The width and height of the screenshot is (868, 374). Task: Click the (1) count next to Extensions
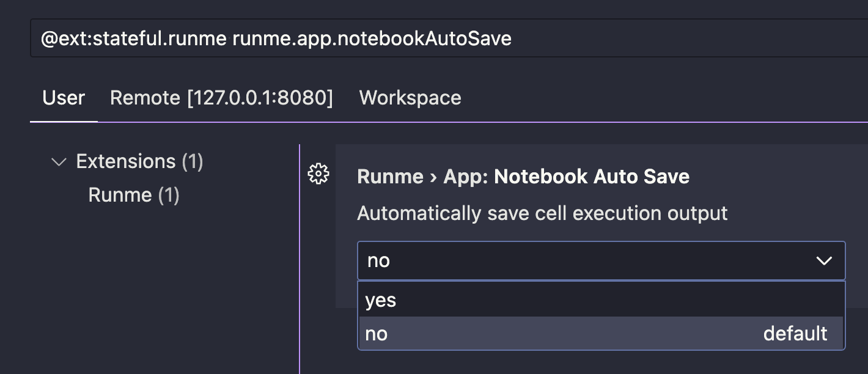tap(192, 161)
